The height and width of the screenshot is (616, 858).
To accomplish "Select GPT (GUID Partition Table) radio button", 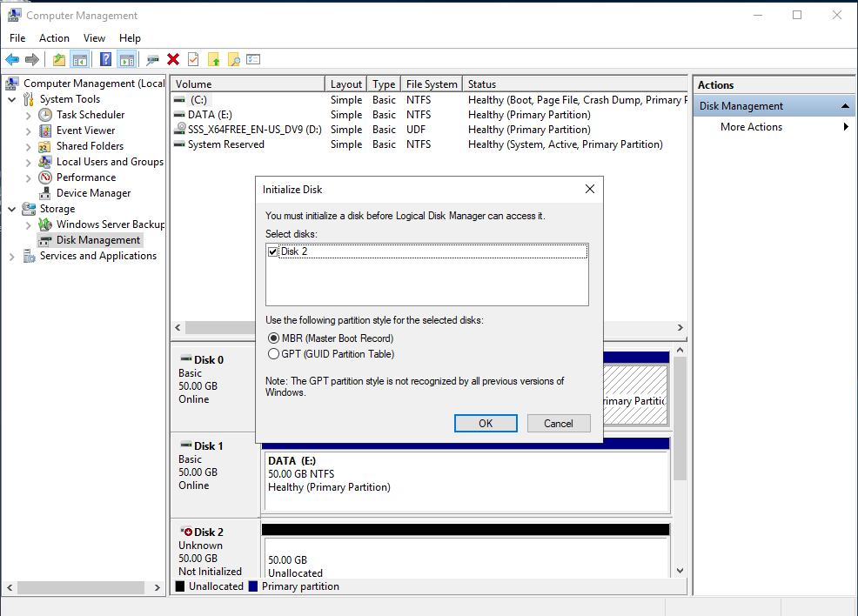I will [273, 354].
